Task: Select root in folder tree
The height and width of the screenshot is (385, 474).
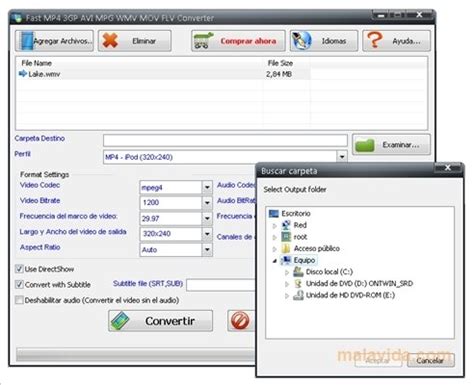Action: (300, 237)
